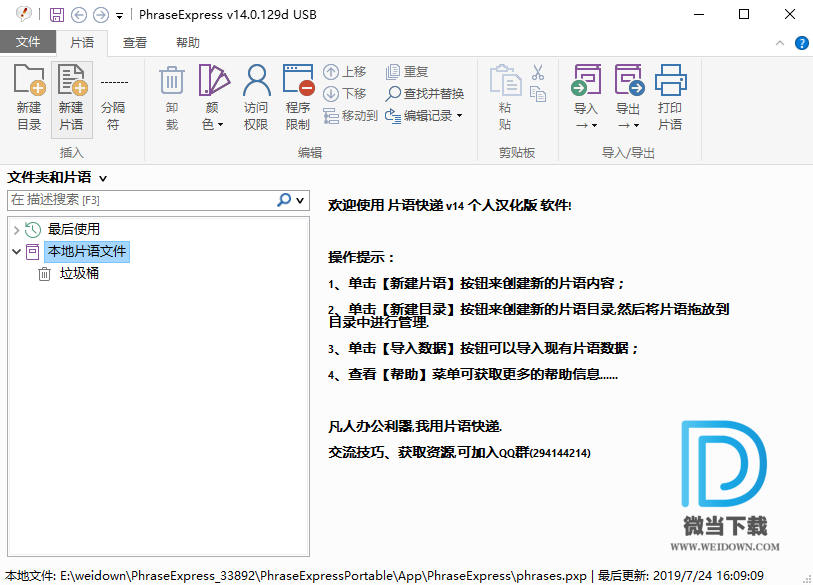
Task: Click the 粘贴 paste icon
Action: (x=505, y=80)
